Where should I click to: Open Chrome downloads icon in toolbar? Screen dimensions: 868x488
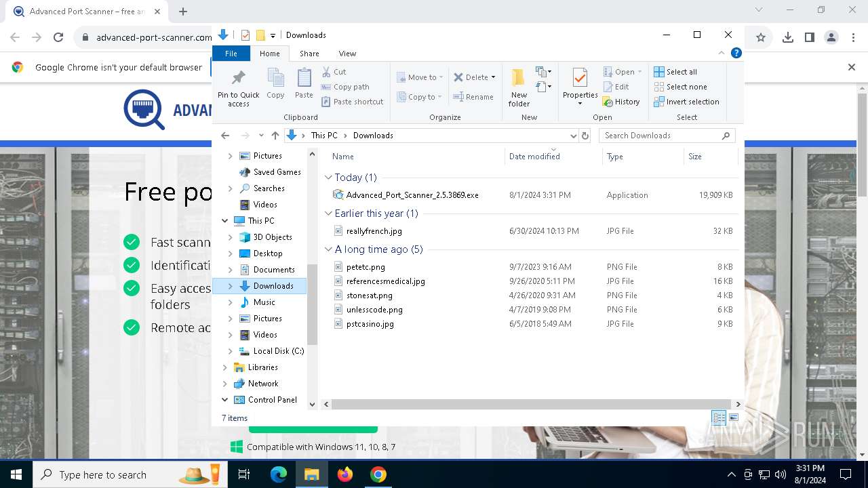787,38
